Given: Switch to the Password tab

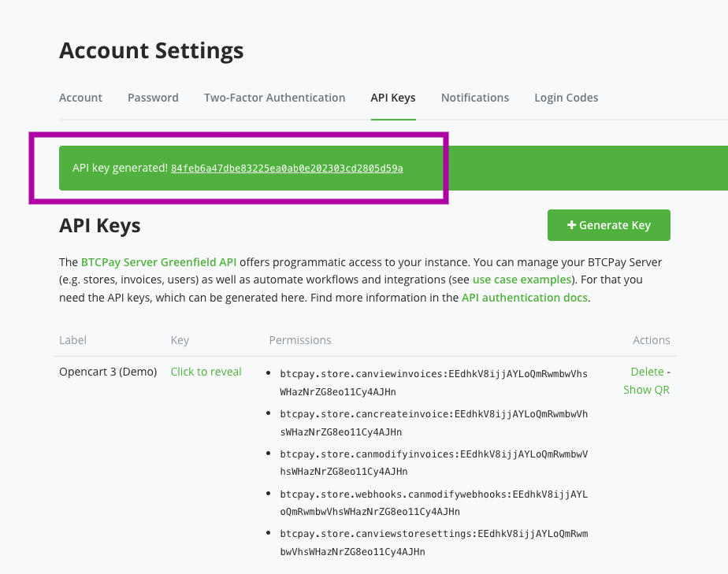Looking at the screenshot, I should (x=153, y=98).
